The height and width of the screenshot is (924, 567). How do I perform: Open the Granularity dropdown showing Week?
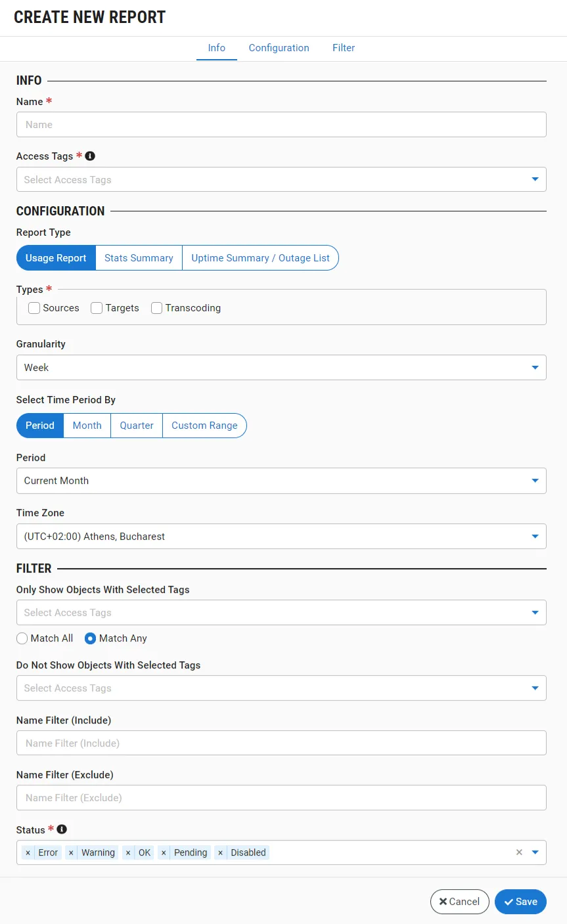(x=281, y=367)
